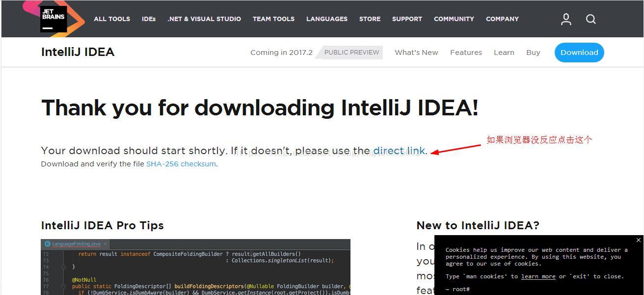The height and width of the screenshot is (295, 644).
Task: Close the cookies terminal popup
Action: (638, 240)
